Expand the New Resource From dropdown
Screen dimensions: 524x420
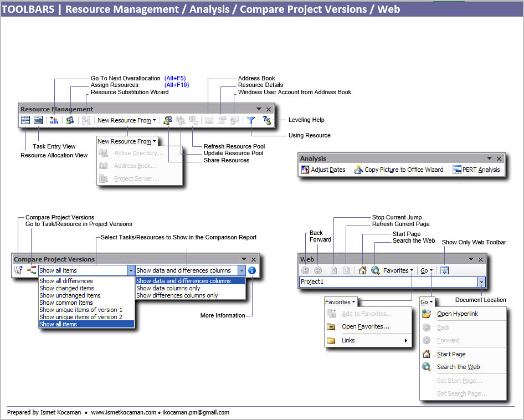[x=127, y=120]
